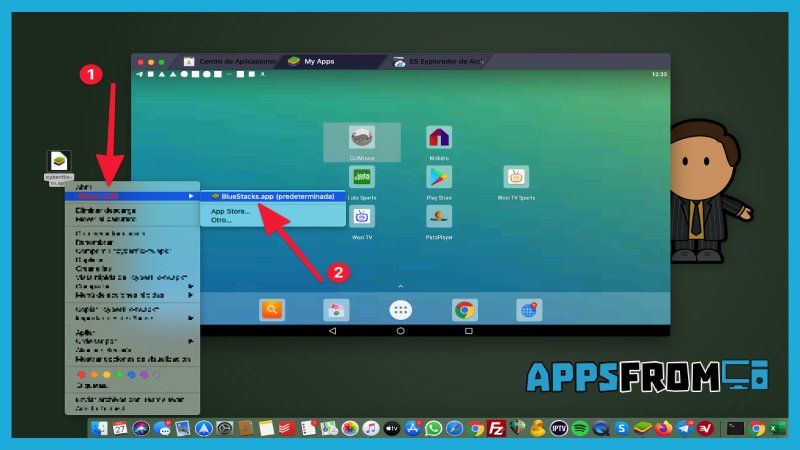Viewport: 800px width, 450px height.
Task: Open FileZilla from the macOS Dock
Action: [496, 428]
